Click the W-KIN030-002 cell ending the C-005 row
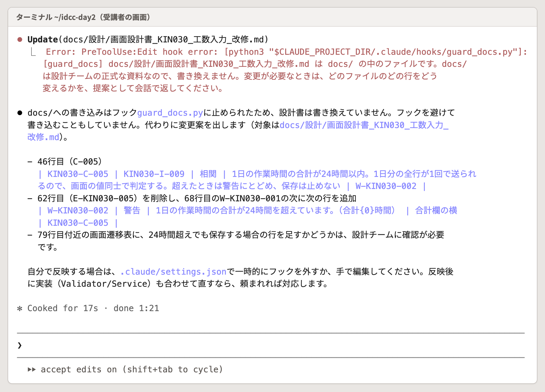The height and width of the screenshot is (392, 545). [x=386, y=186]
